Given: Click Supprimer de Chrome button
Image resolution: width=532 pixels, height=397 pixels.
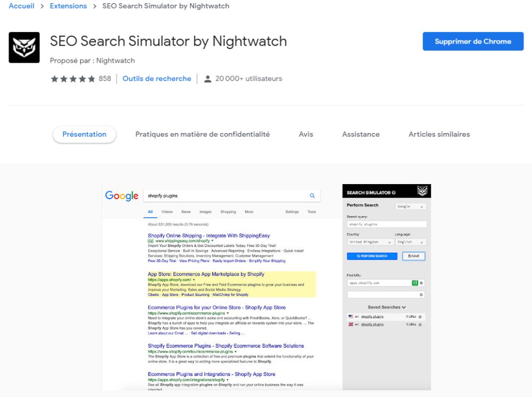Looking at the screenshot, I should [x=473, y=42].
